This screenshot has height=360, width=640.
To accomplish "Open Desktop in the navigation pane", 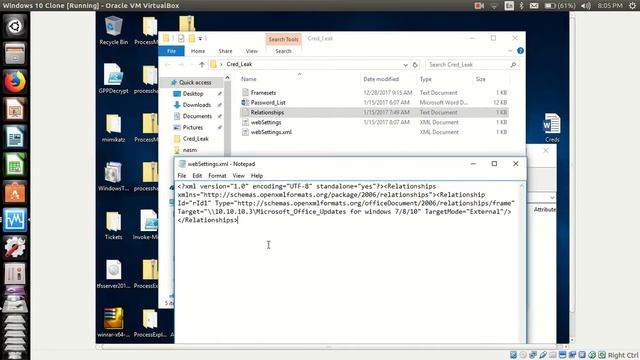I will 193,93.
